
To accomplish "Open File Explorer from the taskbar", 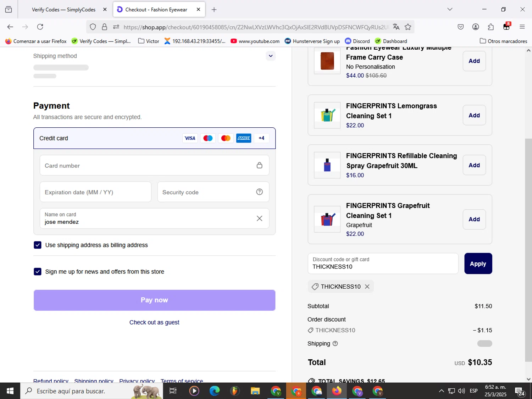I will 255,391.
